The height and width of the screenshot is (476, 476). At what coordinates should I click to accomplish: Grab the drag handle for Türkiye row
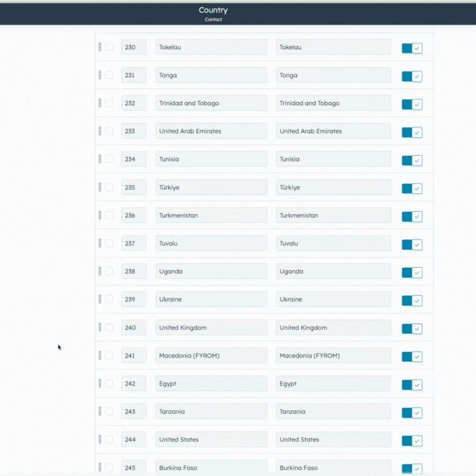click(100, 187)
